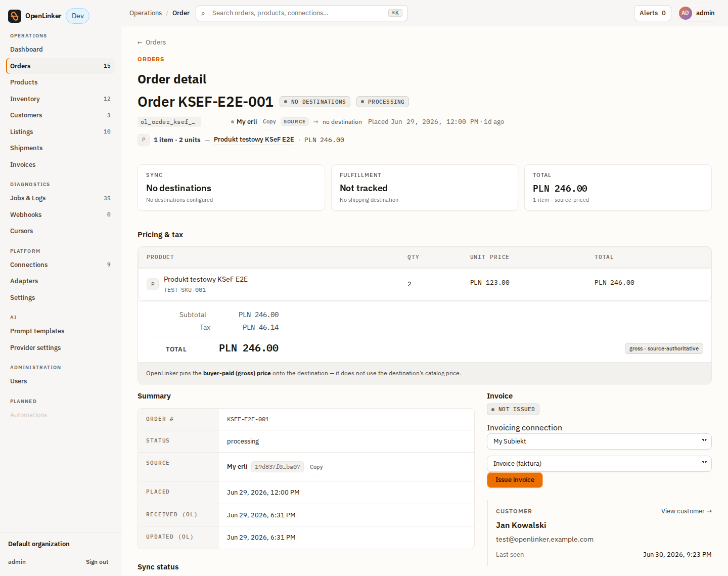Open the Dashboard page
This screenshot has width=728, height=576.
coord(60,50)
